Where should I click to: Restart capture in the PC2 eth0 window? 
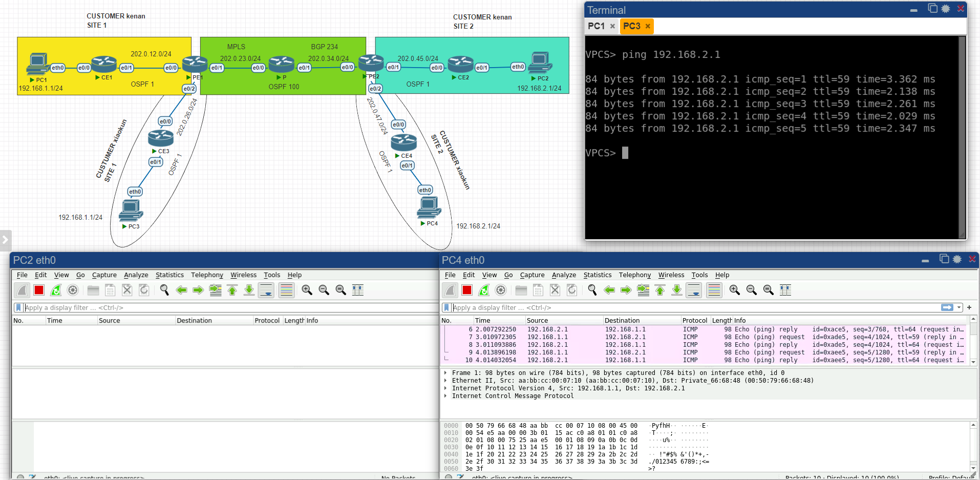pos(56,290)
